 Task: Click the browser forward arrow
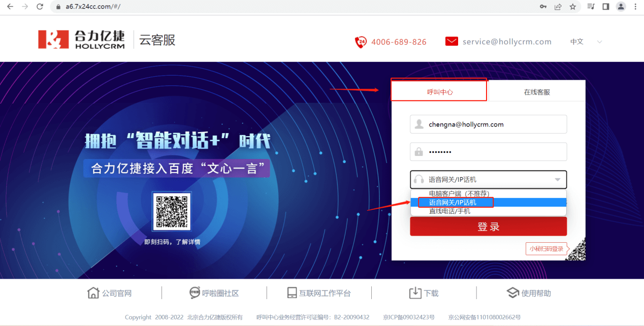click(x=25, y=7)
